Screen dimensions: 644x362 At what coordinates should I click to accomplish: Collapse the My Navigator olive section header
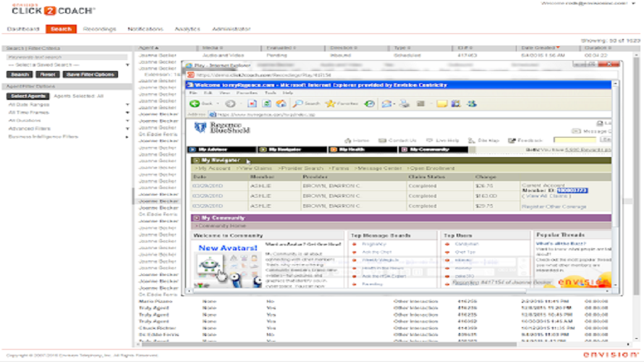402,160
